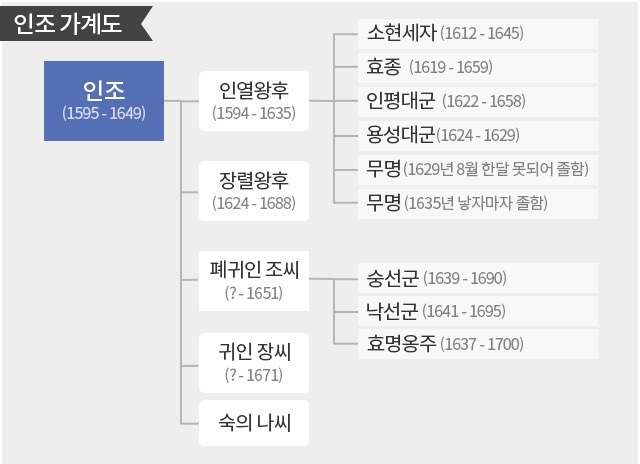Click the 귀인 장씨 (?-1671) node
The image size is (640, 464).
coord(254,363)
